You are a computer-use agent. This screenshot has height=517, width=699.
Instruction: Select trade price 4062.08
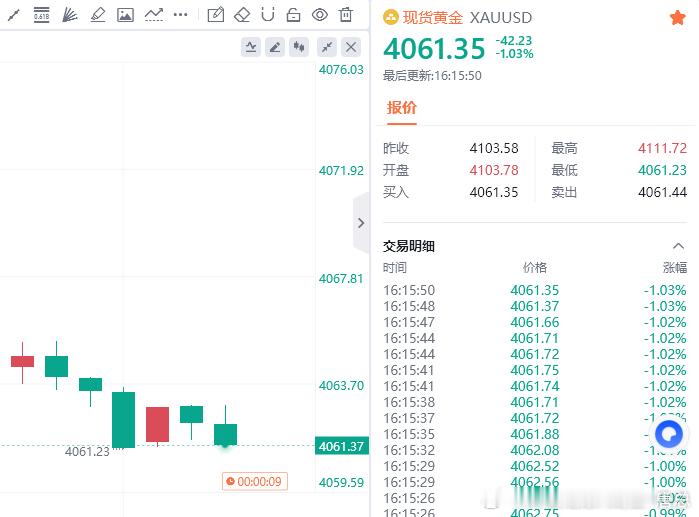tap(535, 450)
